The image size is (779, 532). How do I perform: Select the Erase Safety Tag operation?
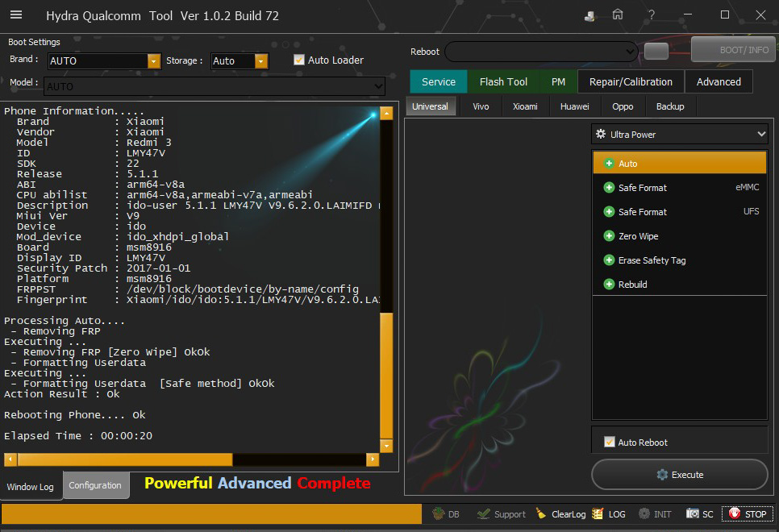[680, 260]
